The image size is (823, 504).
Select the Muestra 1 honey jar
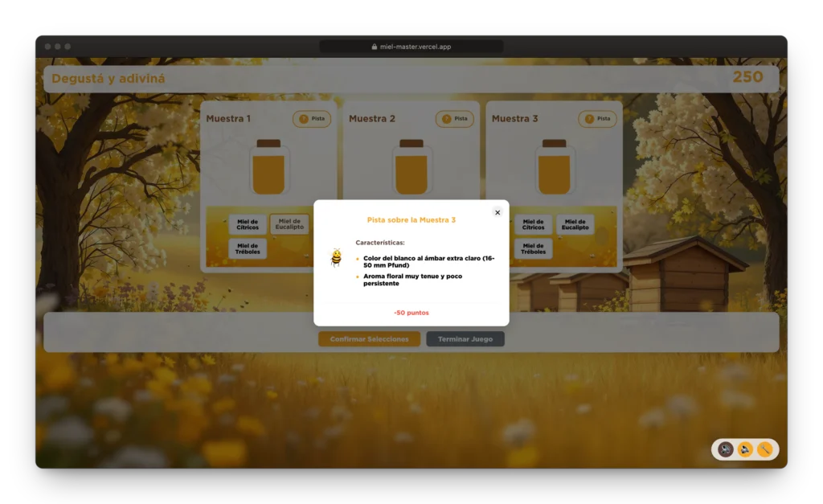268,167
